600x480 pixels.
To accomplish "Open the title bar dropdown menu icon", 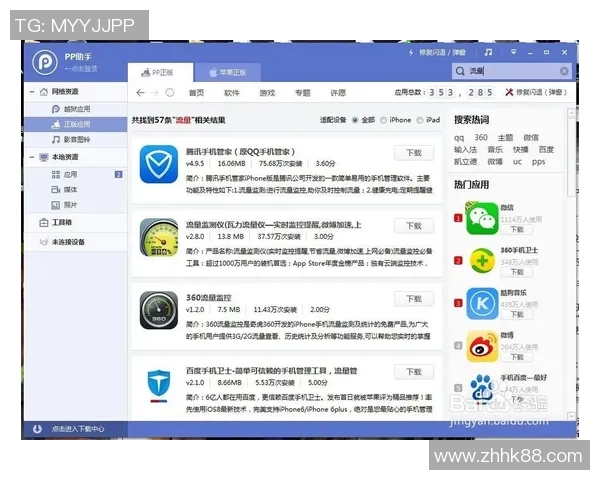I will coord(513,52).
